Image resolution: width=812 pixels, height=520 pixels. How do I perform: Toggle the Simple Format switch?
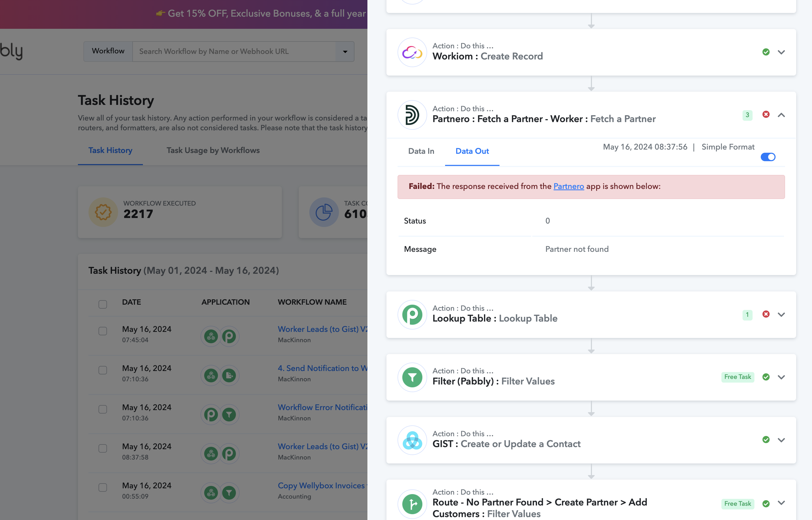click(x=768, y=157)
